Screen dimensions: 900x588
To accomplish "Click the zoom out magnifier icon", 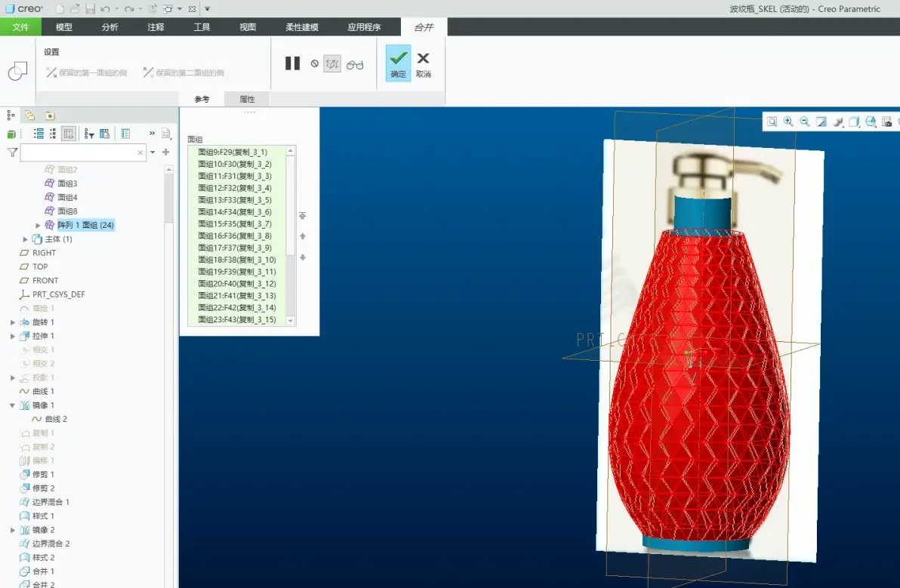I will click(x=805, y=122).
